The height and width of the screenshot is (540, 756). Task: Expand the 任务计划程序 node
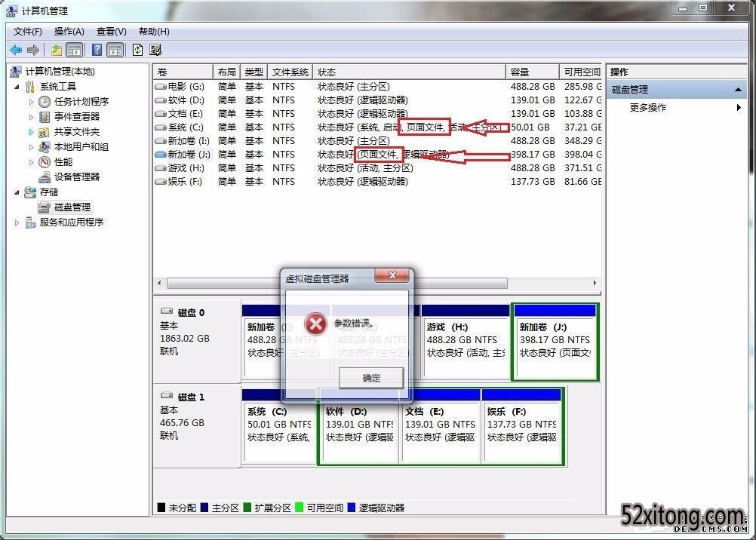[32, 102]
